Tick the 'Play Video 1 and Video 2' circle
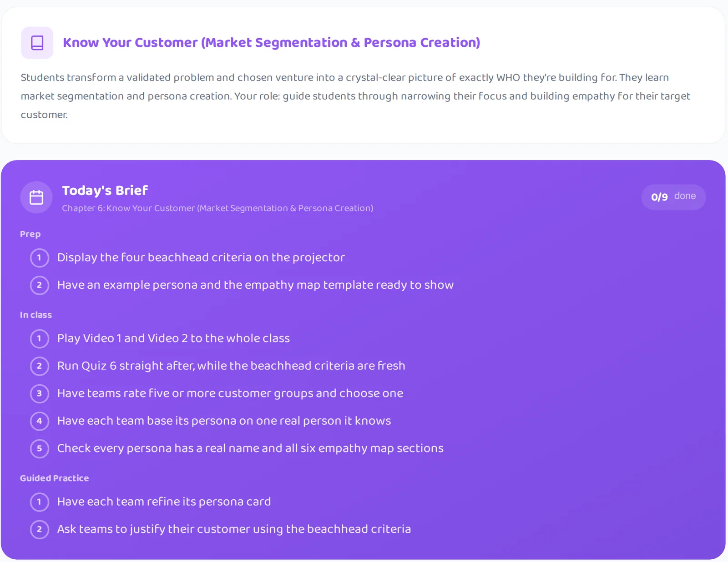Image resolution: width=728 pixels, height=562 pixels. coord(40,339)
